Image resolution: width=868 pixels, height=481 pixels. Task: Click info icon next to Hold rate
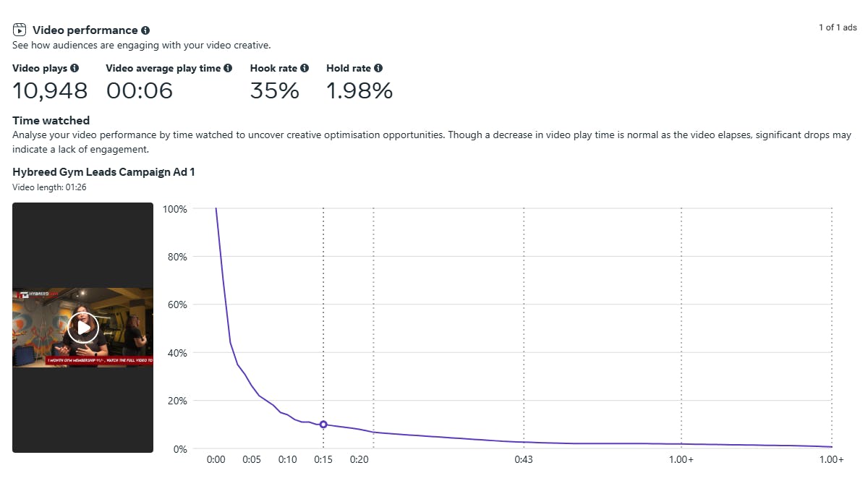[x=378, y=68]
